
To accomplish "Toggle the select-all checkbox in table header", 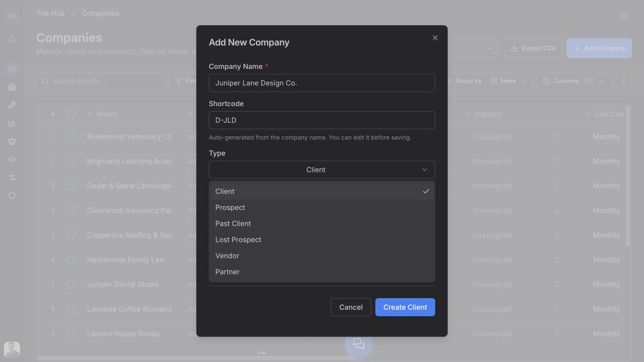I will tap(71, 115).
